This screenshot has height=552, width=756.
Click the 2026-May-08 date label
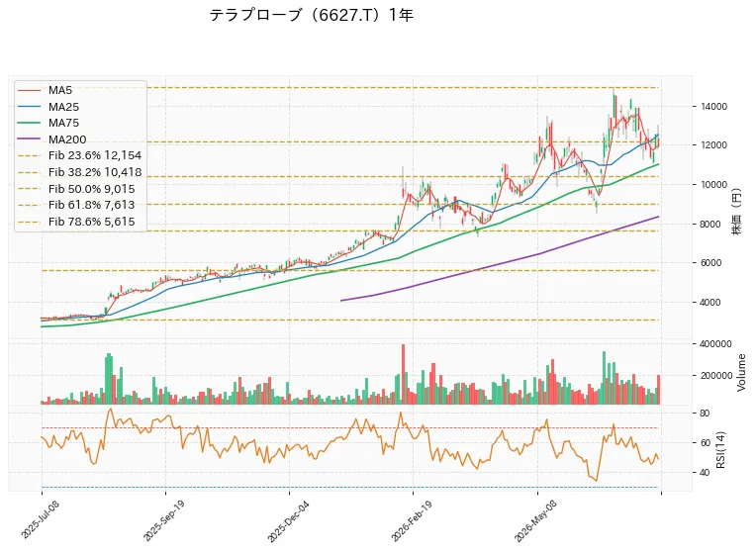tap(535, 520)
